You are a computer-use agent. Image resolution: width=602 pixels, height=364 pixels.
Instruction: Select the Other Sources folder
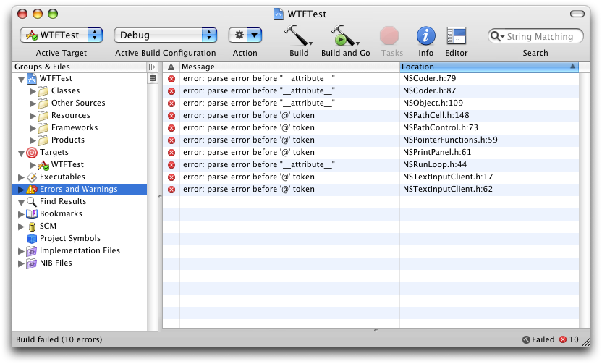click(x=43, y=103)
